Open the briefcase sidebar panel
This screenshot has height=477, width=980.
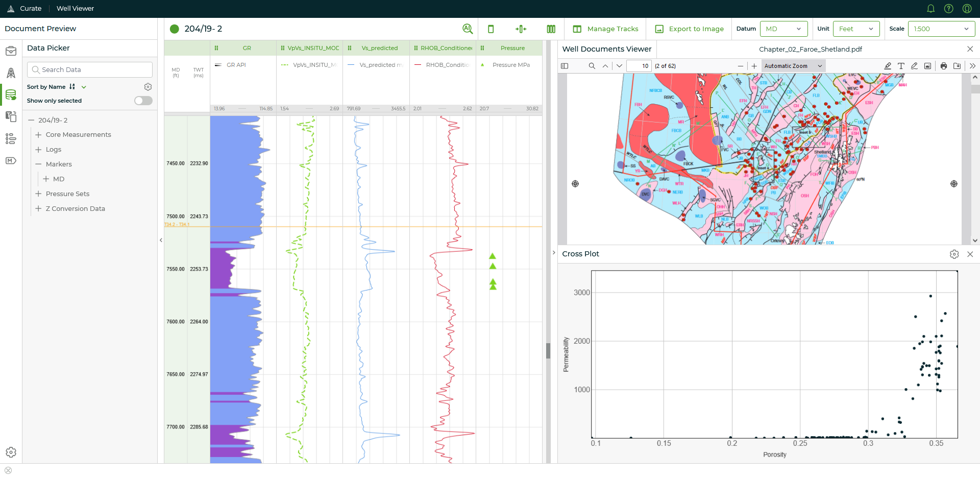tap(11, 51)
